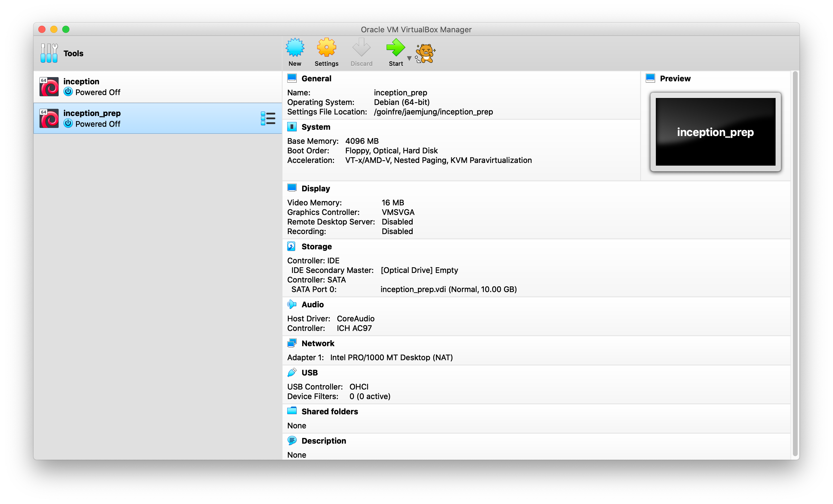Click the inception_prep Debian OS icon
The height and width of the screenshot is (504, 833).
pyautogui.click(x=49, y=118)
